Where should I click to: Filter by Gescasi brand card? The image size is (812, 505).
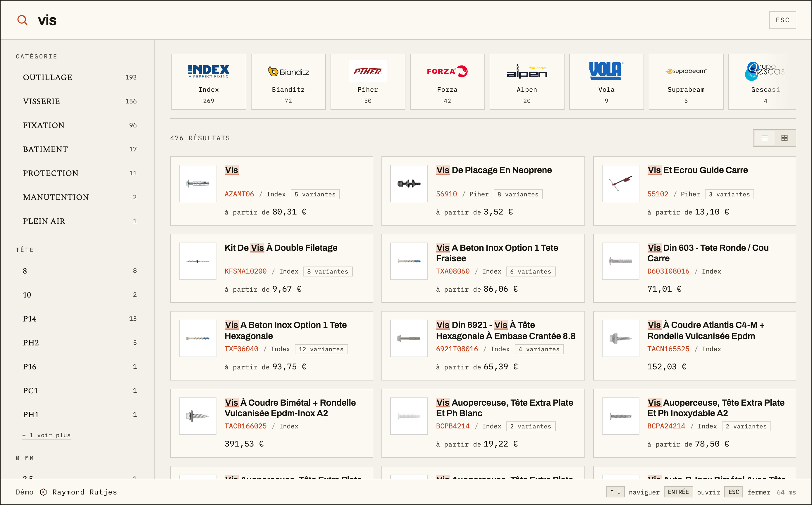coord(762,82)
